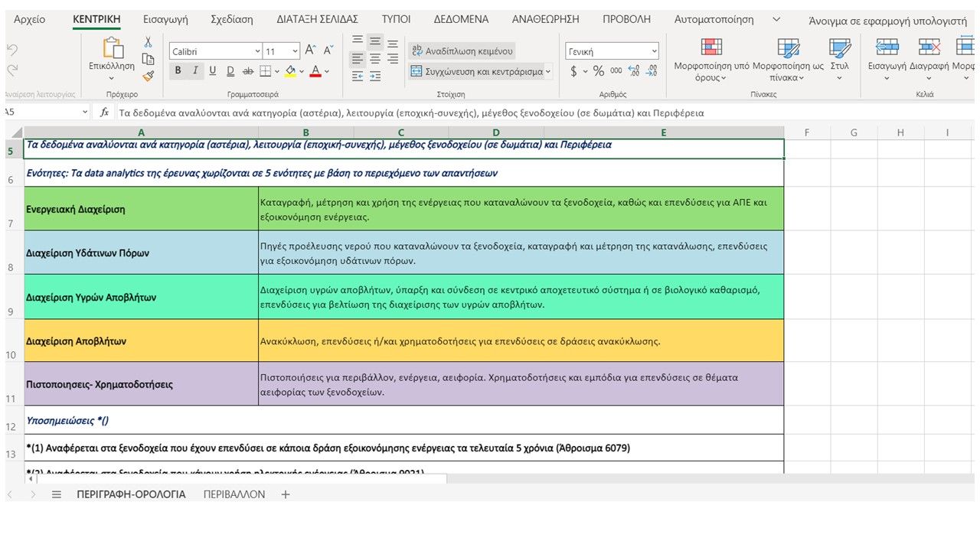Open all sheets list icon
Image resolution: width=980 pixels, height=551 pixels.
click(x=56, y=494)
